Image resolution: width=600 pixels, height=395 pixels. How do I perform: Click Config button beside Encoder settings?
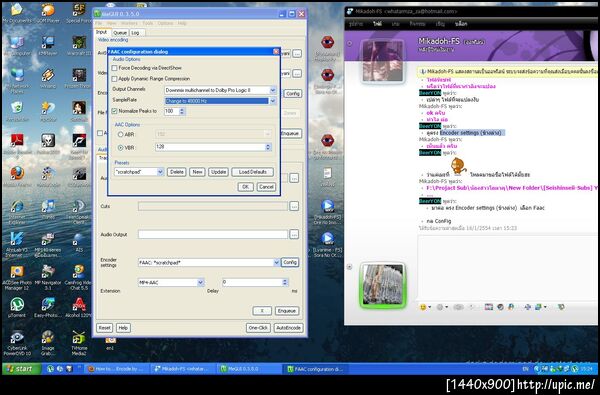click(290, 262)
